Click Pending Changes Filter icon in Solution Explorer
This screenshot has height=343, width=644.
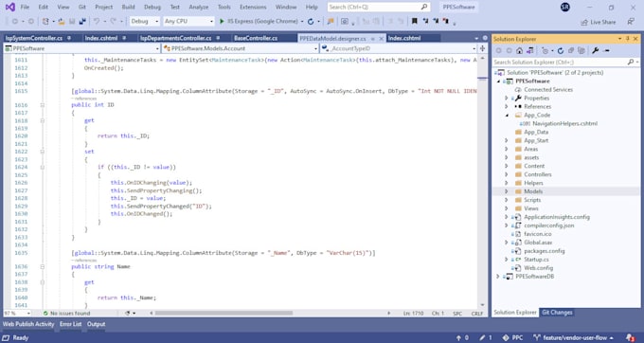(545, 50)
